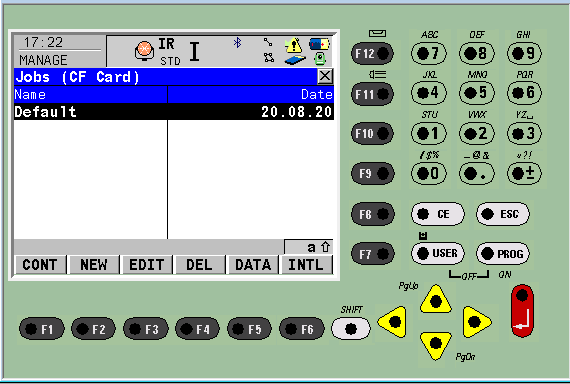The width and height of the screenshot is (570, 384).
Task: Click the telescope face I indicator
Action: tap(194, 51)
